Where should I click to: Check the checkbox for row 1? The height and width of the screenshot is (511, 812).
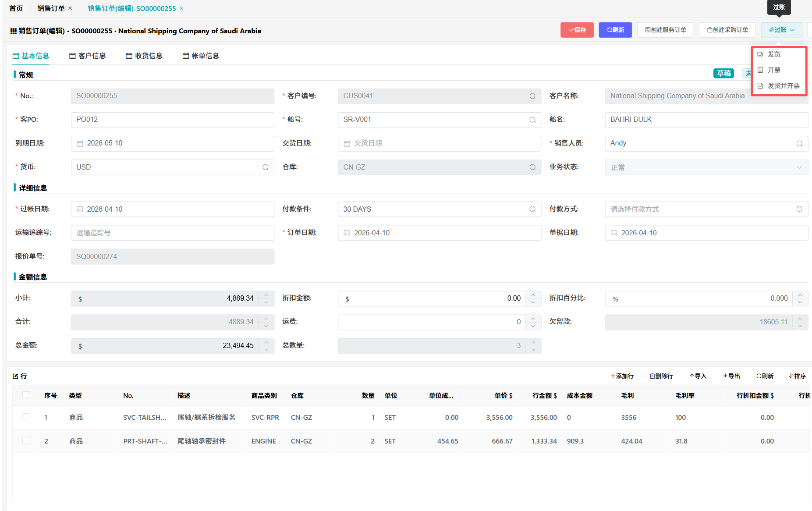[x=26, y=417]
